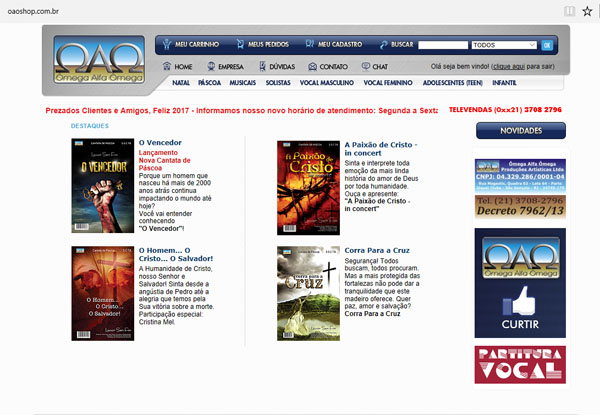Select the Vocal Feminino category
This screenshot has width=600, height=415.
pyautogui.click(x=388, y=83)
